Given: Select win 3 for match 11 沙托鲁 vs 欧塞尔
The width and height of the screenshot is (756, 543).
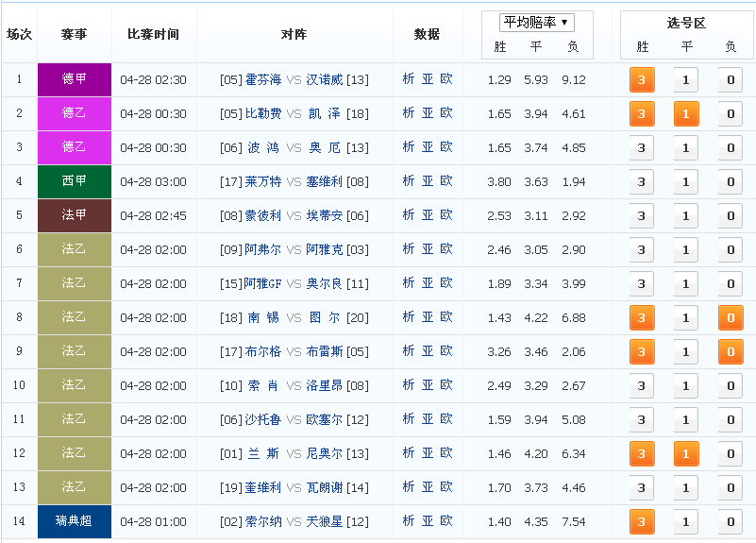Looking at the screenshot, I should (642, 419).
